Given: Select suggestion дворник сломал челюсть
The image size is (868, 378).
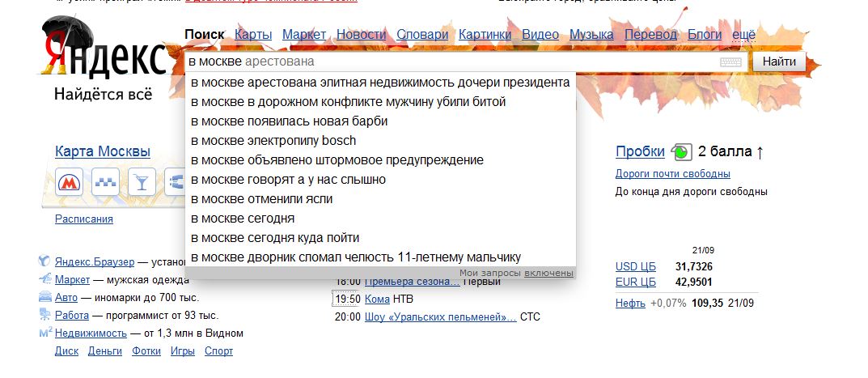Looking at the screenshot, I should (380, 257).
